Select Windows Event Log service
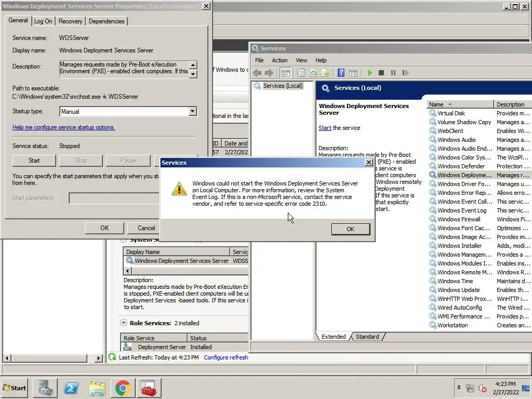 pos(479,210)
